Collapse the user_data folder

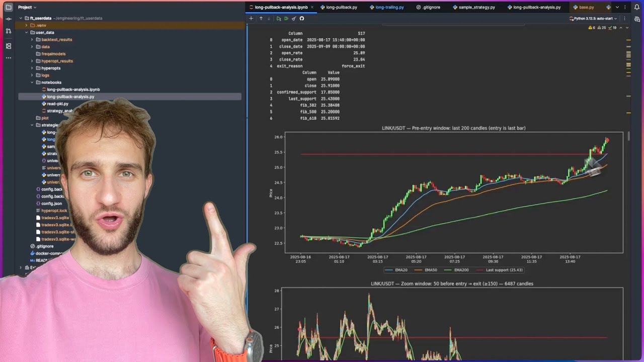click(x=26, y=33)
